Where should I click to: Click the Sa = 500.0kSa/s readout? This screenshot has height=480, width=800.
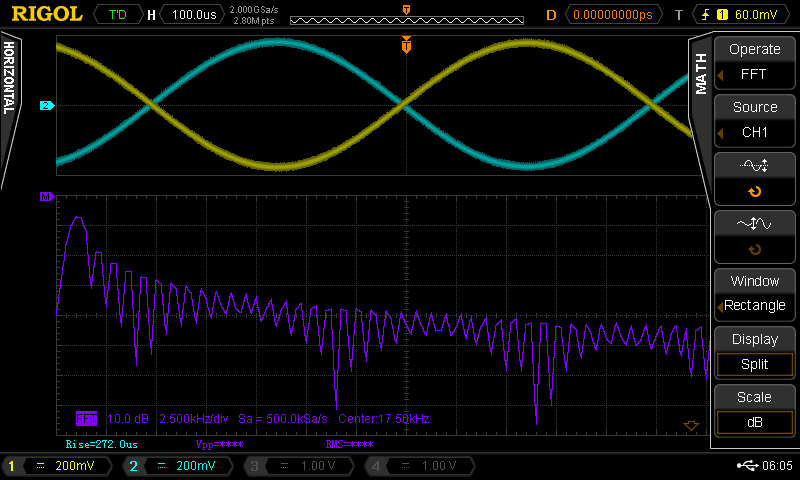click(x=283, y=419)
